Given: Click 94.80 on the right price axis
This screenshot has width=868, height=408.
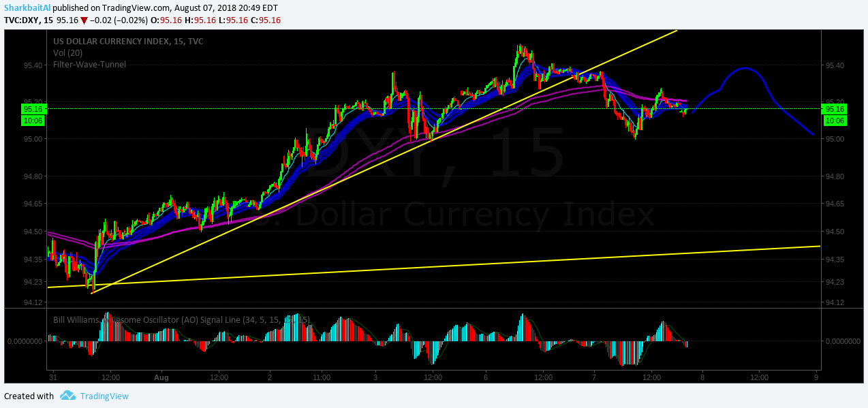Looking at the screenshot, I should (x=835, y=176).
